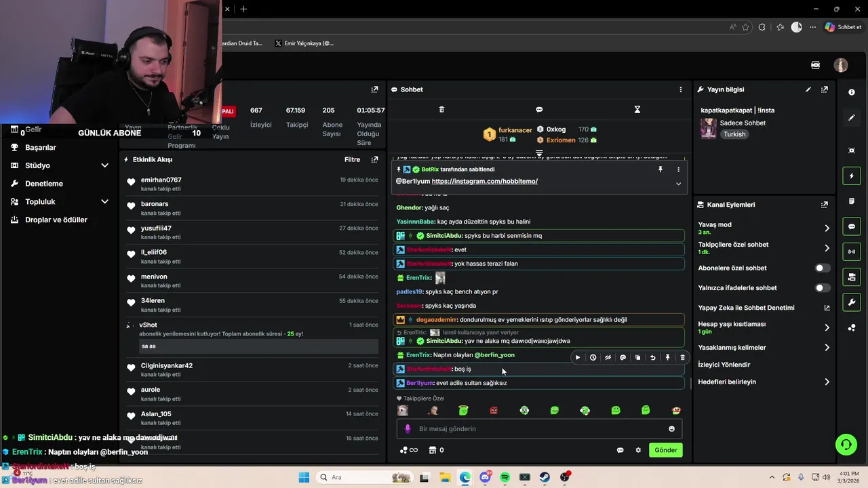Click the info icon in right sidebar

852,92
